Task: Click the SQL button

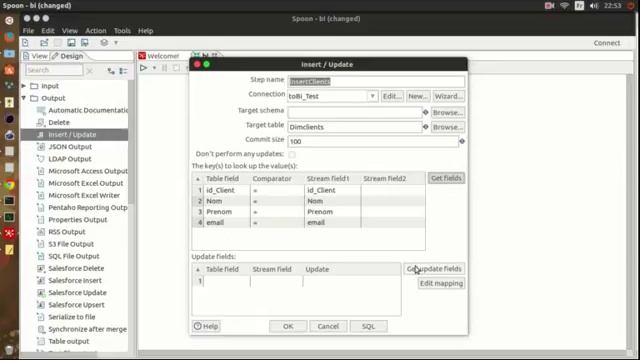Action: point(368,326)
